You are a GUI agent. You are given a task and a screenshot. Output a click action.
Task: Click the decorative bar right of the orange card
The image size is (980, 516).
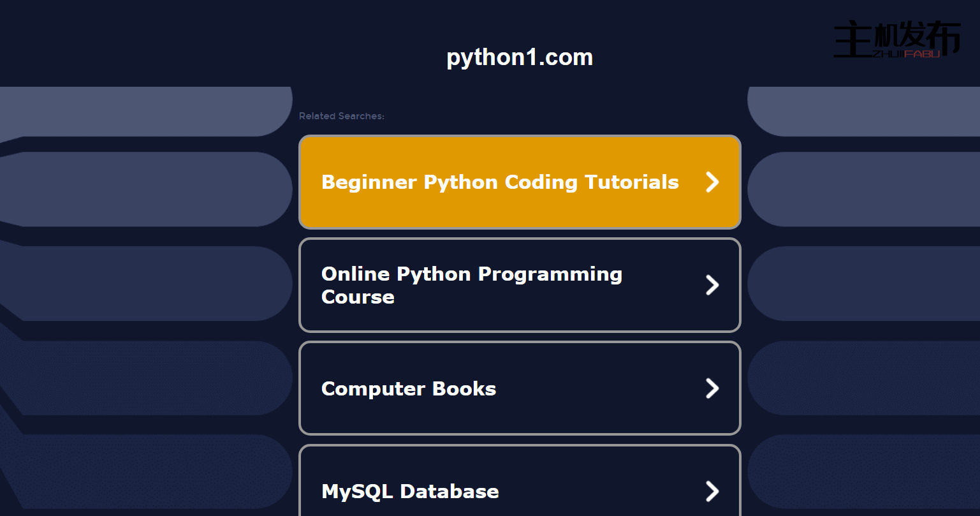(861, 189)
